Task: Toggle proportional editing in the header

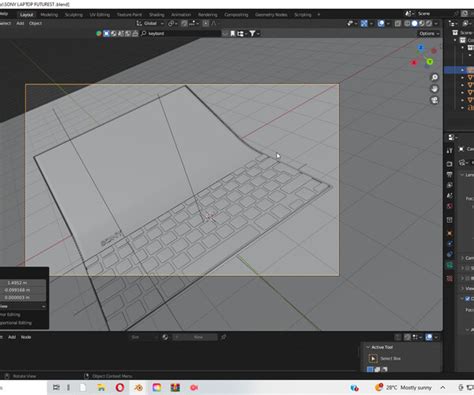Action: [x=206, y=23]
